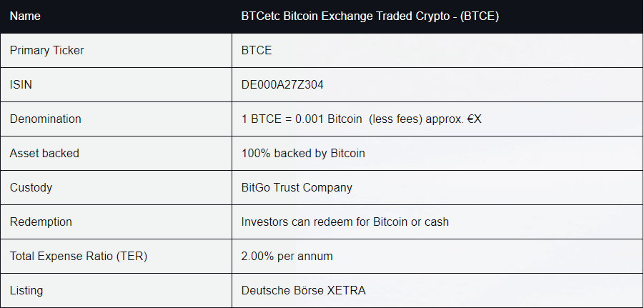Click the 1 BTCE = 0.001 Bitcoin text
This screenshot has height=308, width=644.
(x=302, y=119)
